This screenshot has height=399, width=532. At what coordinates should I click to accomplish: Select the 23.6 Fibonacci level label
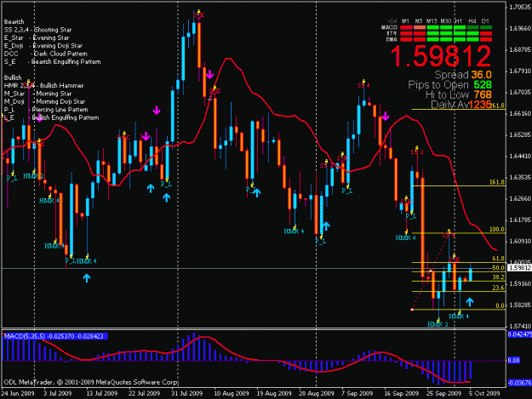499,288
